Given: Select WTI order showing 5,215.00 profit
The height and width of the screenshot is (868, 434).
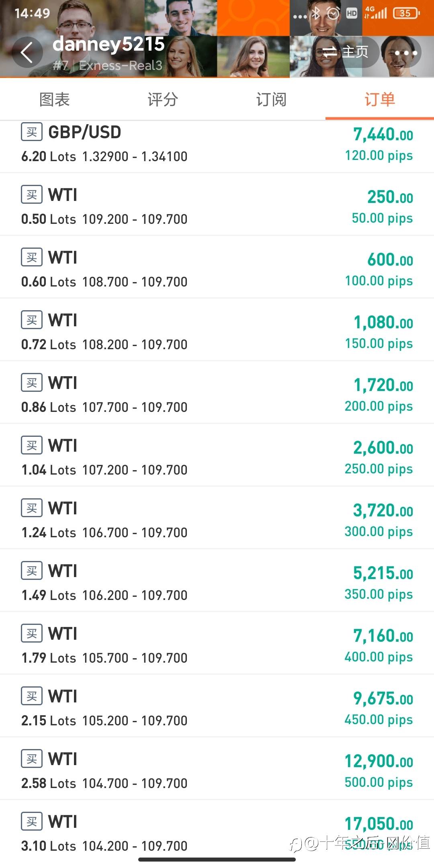Looking at the screenshot, I should (217, 580).
